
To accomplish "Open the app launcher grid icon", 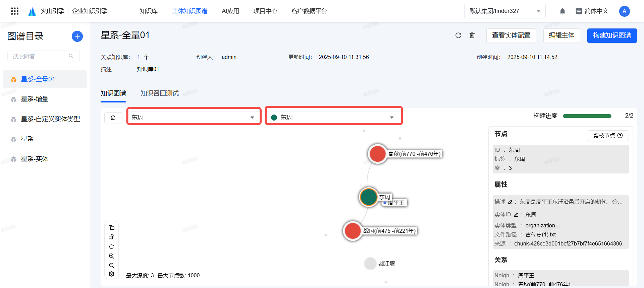I will click(15, 11).
